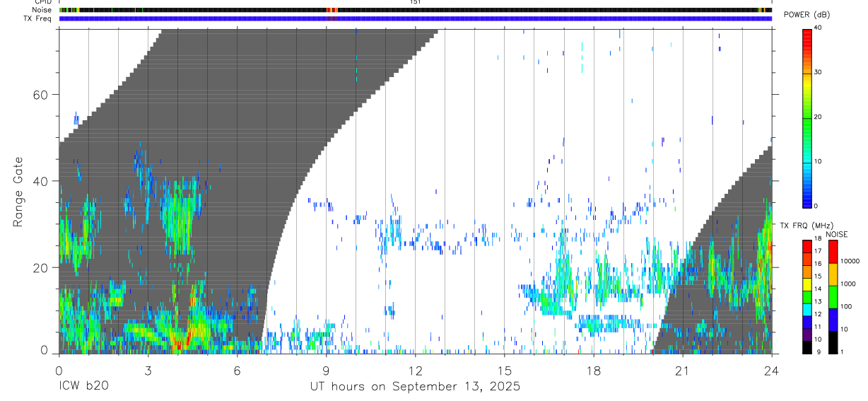
Task: Click the 10000 label on NOISE scale
Action: coord(850,261)
